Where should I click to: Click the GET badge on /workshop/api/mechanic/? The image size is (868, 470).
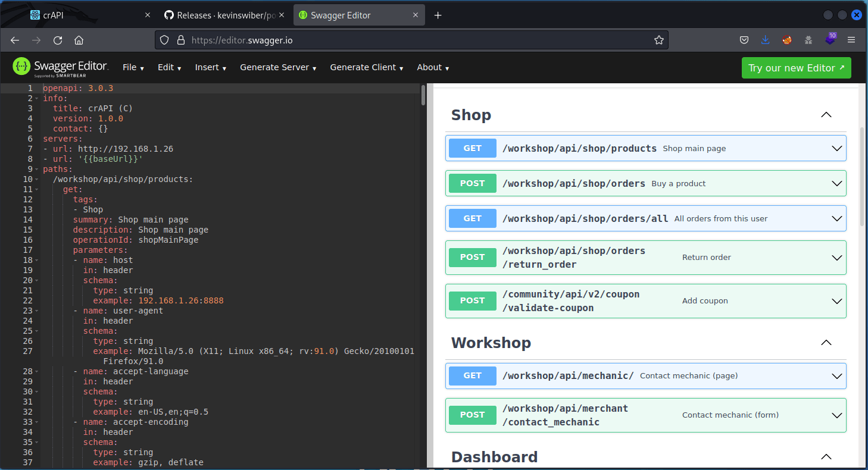pyautogui.click(x=472, y=375)
